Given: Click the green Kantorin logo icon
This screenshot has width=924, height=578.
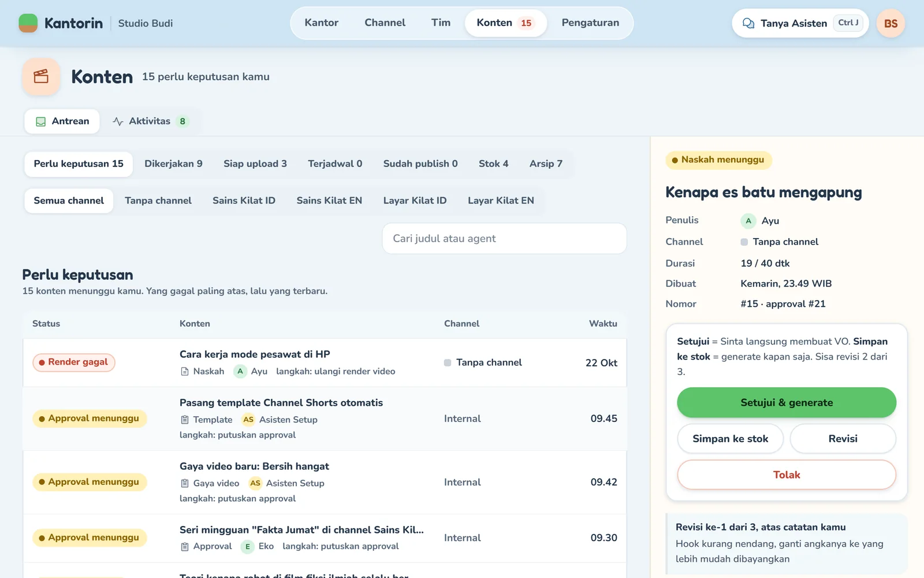Looking at the screenshot, I should click(x=28, y=23).
